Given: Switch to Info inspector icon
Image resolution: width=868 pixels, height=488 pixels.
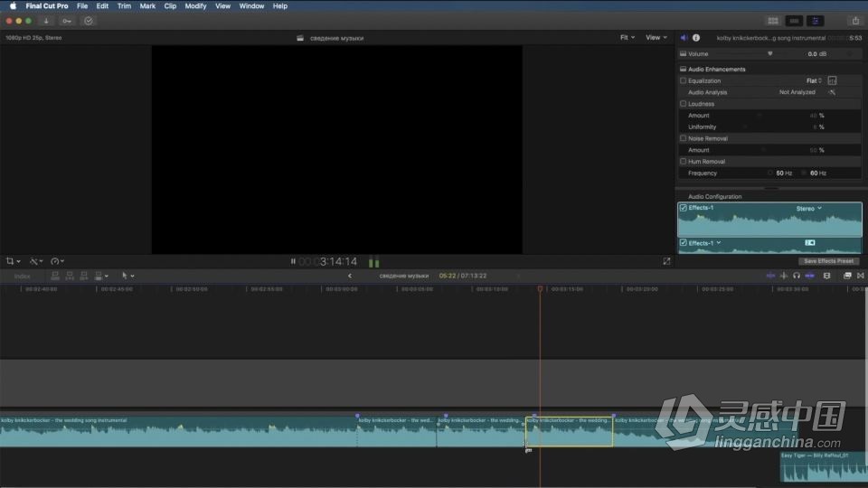Looking at the screenshot, I should pos(696,38).
